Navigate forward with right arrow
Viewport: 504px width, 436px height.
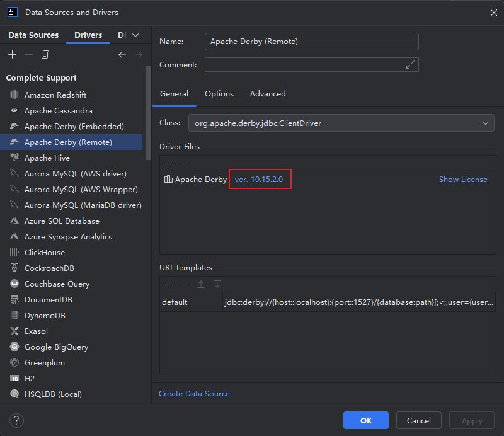pos(139,55)
